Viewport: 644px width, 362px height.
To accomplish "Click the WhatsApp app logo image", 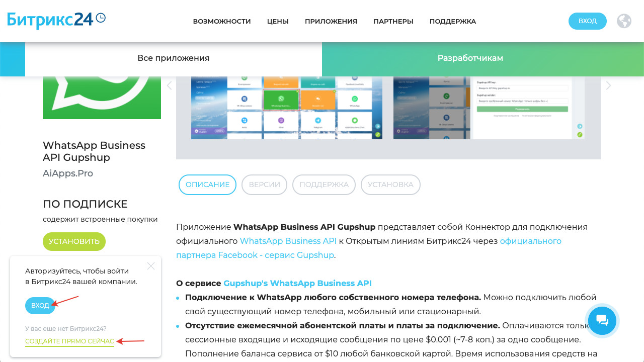I will (102, 98).
